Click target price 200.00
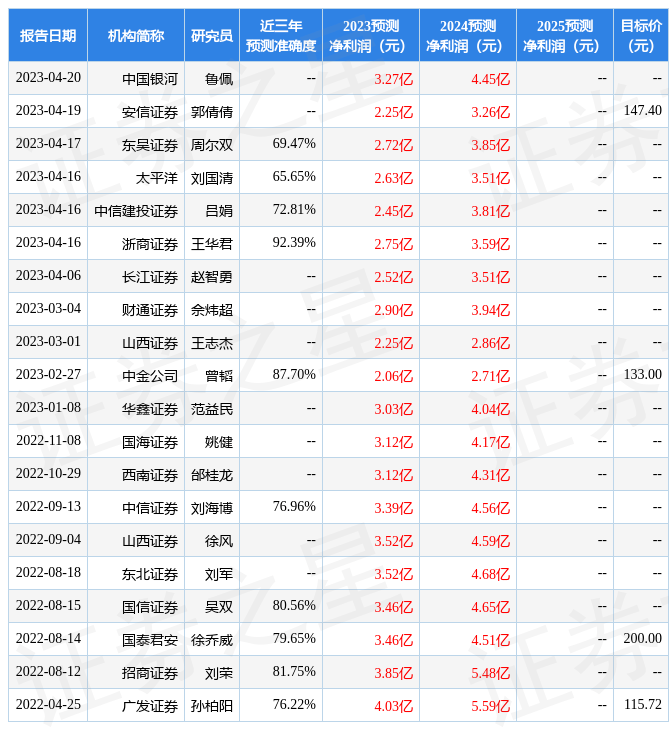 pyautogui.click(x=642, y=639)
